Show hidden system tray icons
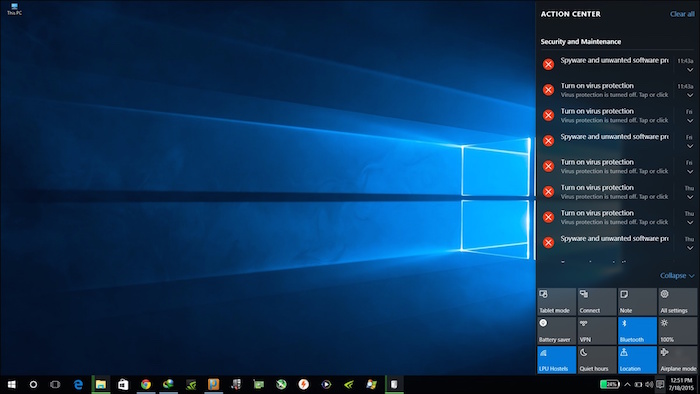The width and height of the screenshot is (700, 394). (627, 384)
